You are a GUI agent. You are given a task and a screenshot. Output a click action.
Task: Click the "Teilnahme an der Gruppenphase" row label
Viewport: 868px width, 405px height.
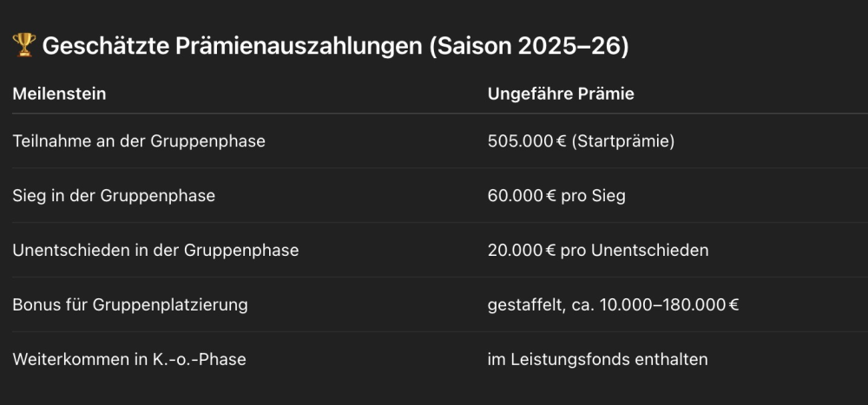[x=139, y=140]
